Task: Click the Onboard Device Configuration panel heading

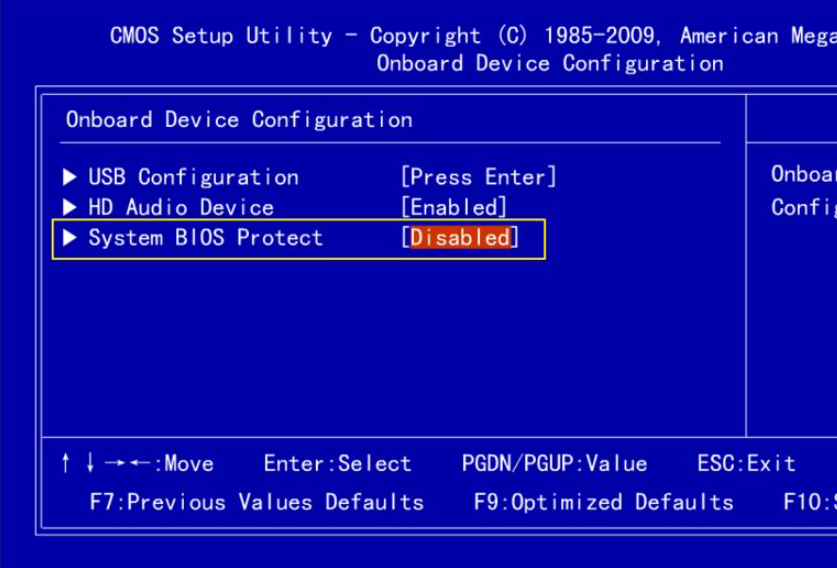Action: 239,120
